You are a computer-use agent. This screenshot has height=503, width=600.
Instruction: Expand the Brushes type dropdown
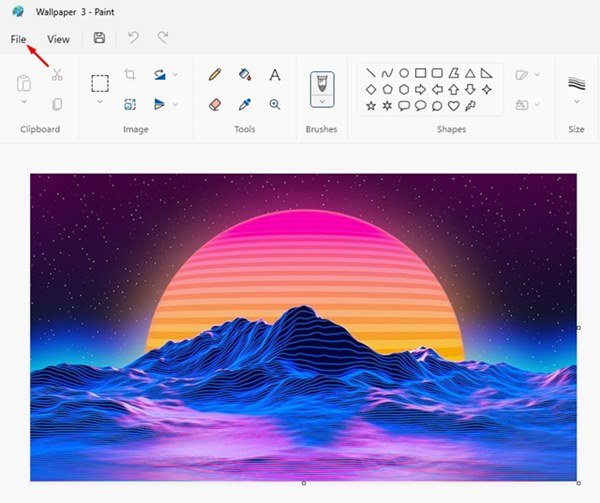(322, 101)
